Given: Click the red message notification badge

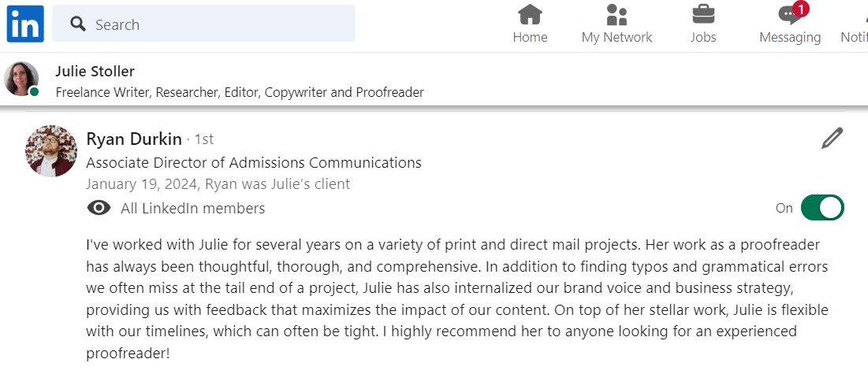Looking at the screenshot, I should click(x=800, y=9).
